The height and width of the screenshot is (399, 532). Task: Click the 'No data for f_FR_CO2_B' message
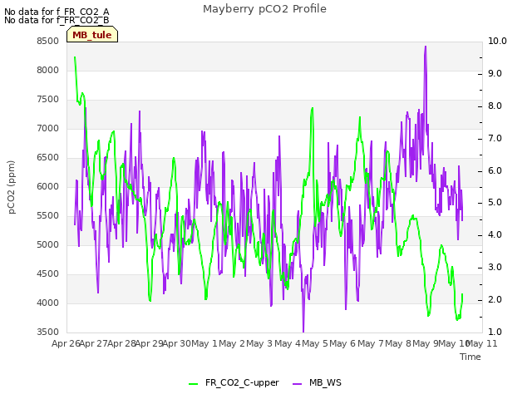(57, 20)
